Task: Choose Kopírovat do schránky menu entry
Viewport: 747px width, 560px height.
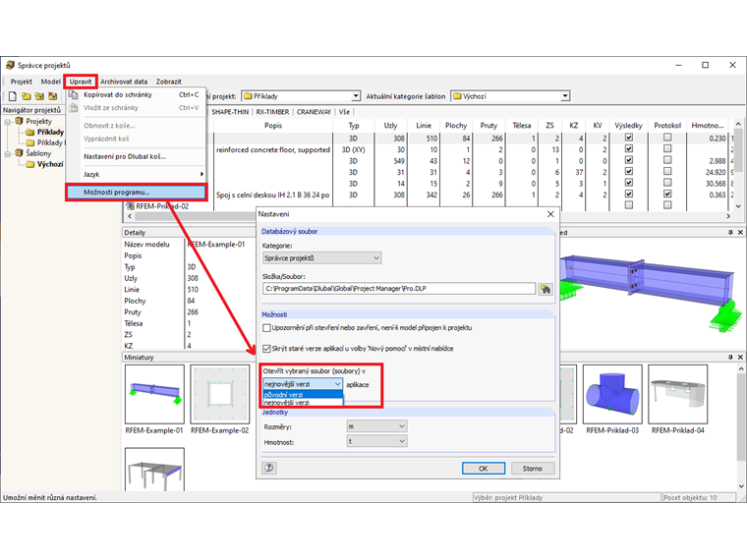Action: 137,94
